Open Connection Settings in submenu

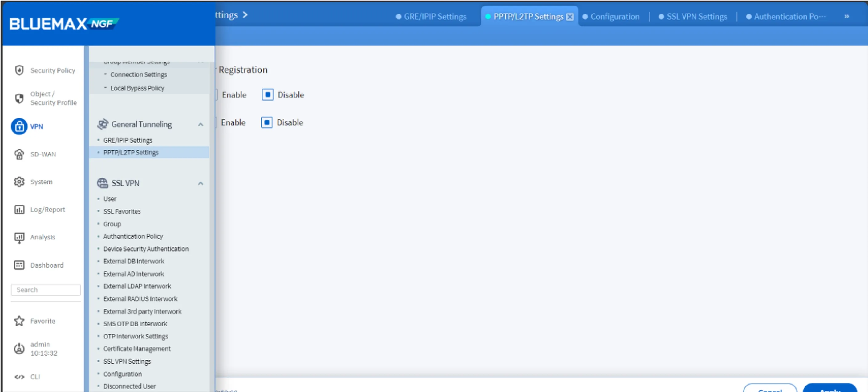(139, 74)
